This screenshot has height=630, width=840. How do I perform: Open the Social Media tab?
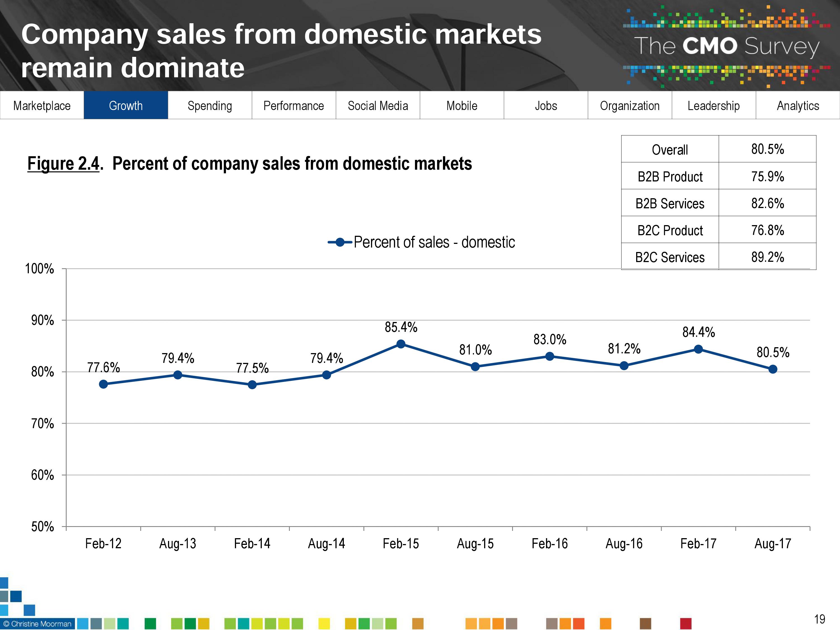pos(378,106)
